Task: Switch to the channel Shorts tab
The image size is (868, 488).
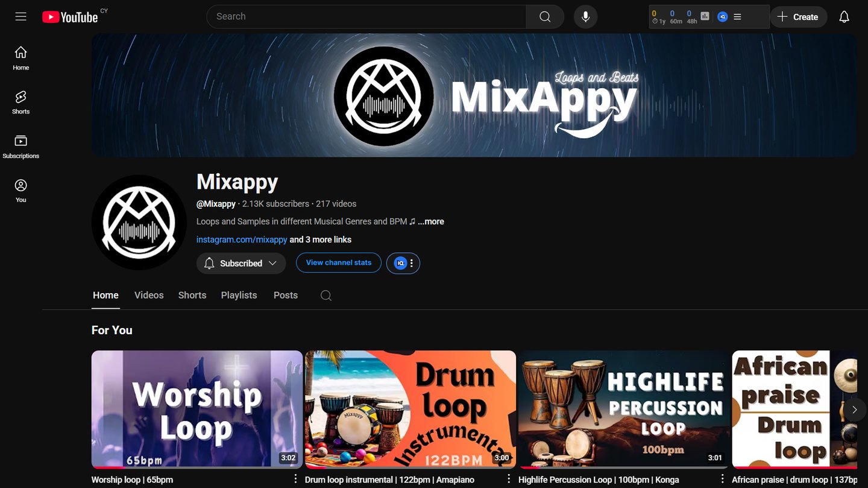Action: 192,296
